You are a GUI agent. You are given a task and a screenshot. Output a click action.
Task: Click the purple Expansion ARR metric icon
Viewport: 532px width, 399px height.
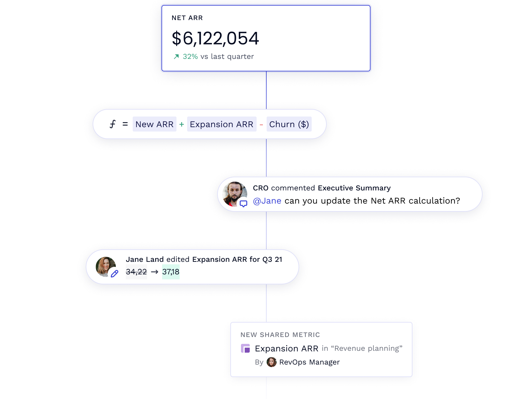pos(245,348)
